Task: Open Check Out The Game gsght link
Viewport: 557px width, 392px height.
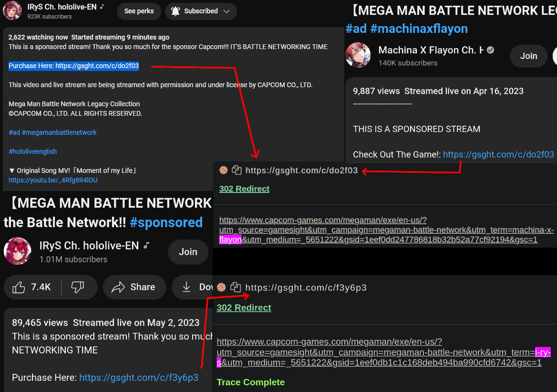Action: point(498,154)
